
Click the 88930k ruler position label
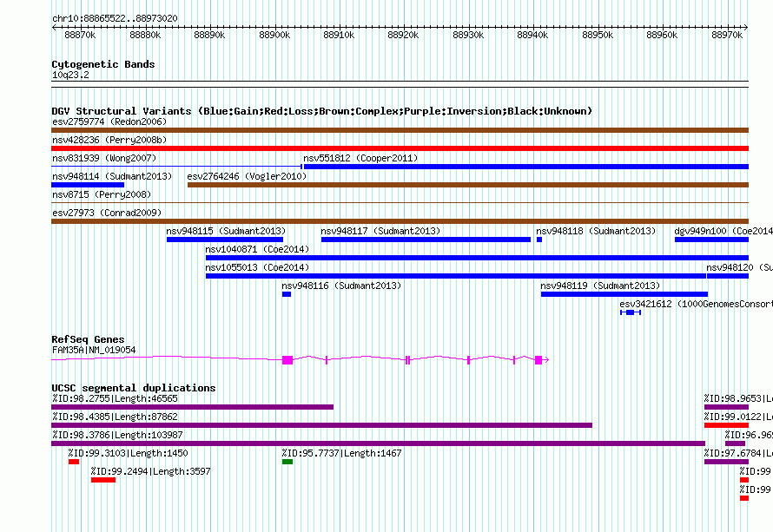(x=468, y=35)
